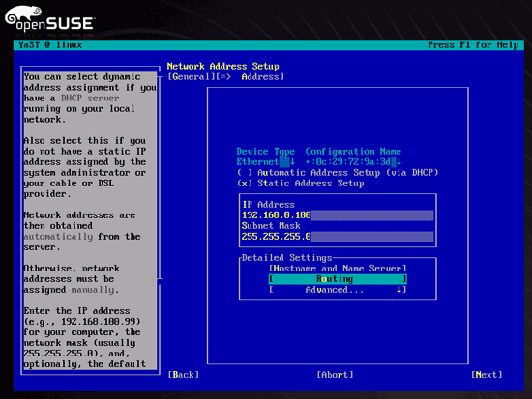
Task: Click the Hostname and Name Server button
Action: coord(338,269)
